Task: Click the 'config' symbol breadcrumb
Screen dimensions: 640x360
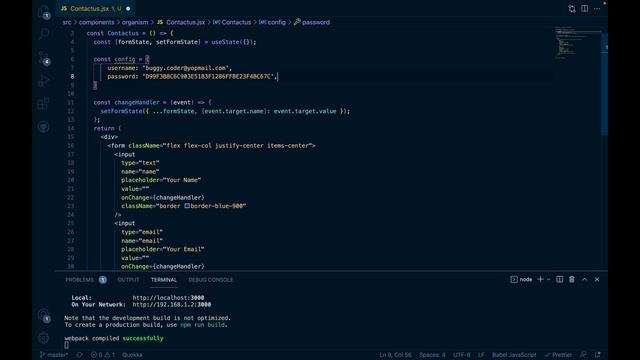Action: [x=272, y=22]
